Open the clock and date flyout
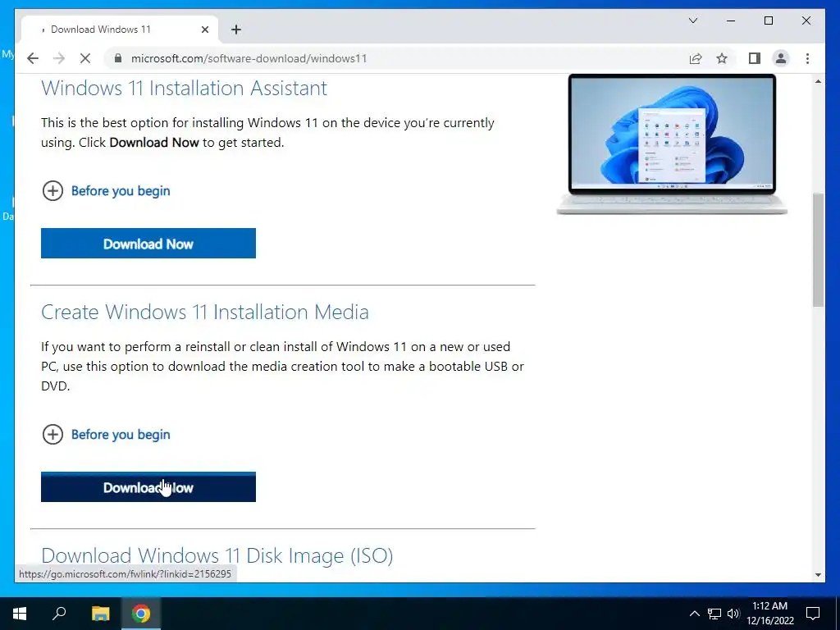The height and width of the screenshot is (630, 840). [x=770, y=614]
